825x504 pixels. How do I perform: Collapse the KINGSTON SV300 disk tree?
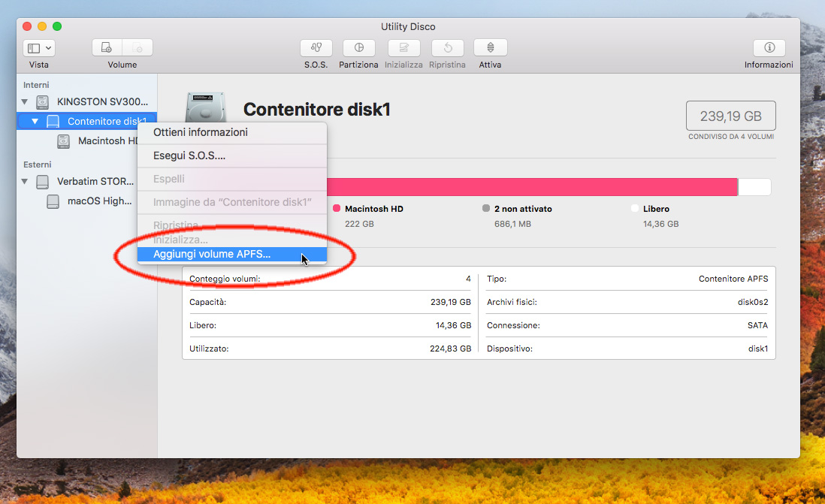click(25, 101)
